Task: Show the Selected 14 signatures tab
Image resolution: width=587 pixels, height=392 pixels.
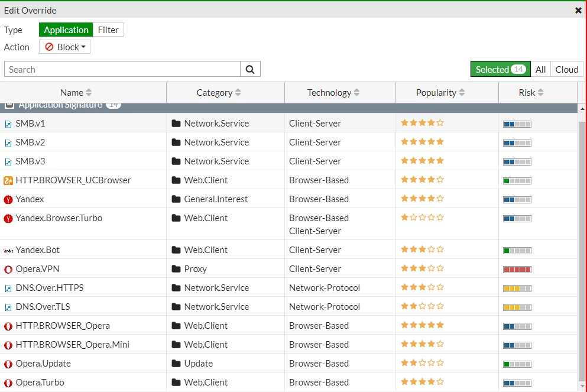Action: pyautogui.click(x=501, y=69)
